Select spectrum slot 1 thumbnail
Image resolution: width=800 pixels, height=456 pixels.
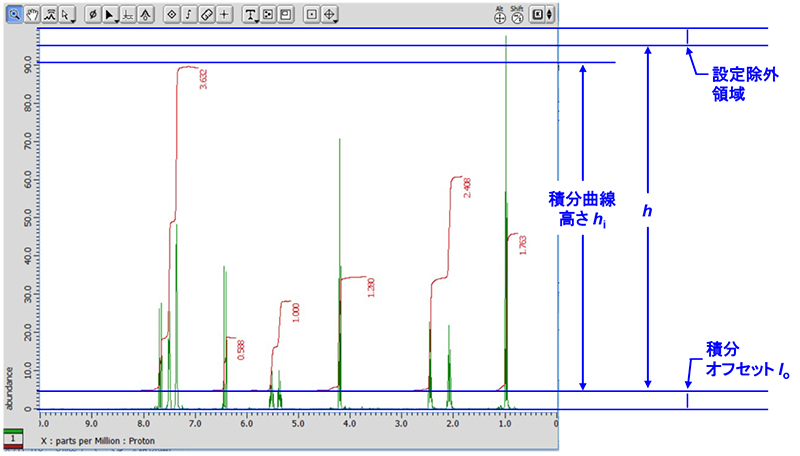pyautogui.click(x=13, y=439)
